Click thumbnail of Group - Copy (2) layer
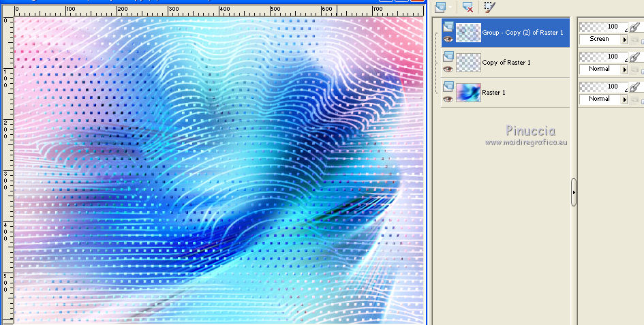Image resolution: width=644 pixels, height=325 pixels. pyautogui.click(x=469, y=33)
